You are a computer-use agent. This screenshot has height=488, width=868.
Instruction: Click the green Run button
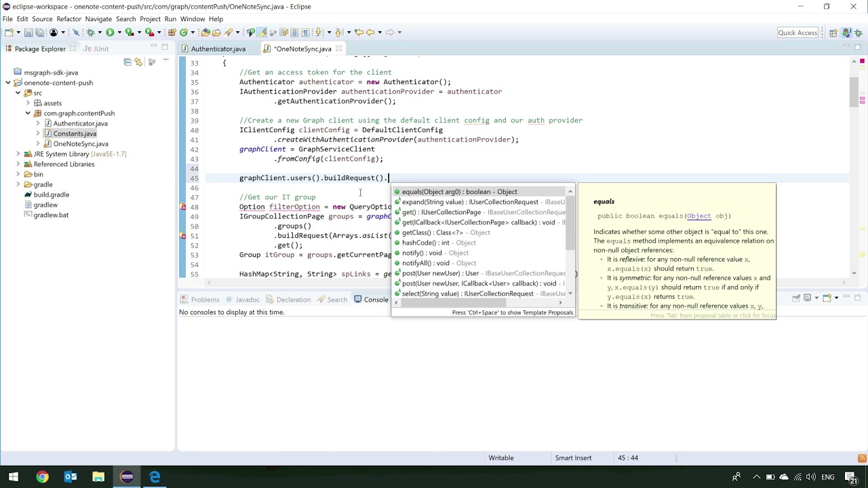click(x=110, y=33)
